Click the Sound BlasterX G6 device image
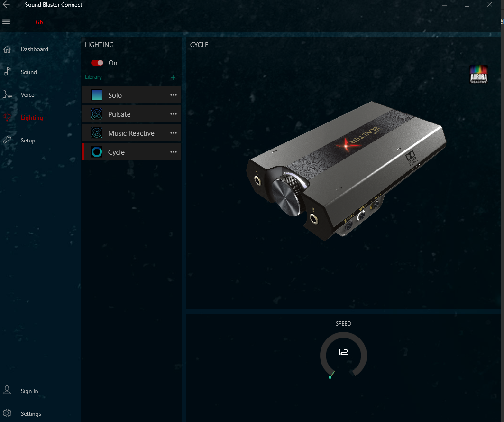The height and width of the screenshot is (422, 504). (346, 171)
